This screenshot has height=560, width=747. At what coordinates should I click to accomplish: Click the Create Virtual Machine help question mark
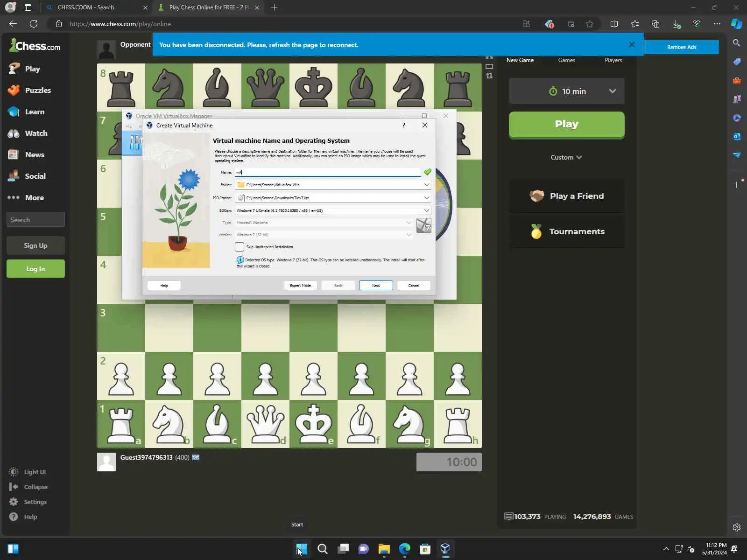404,125
